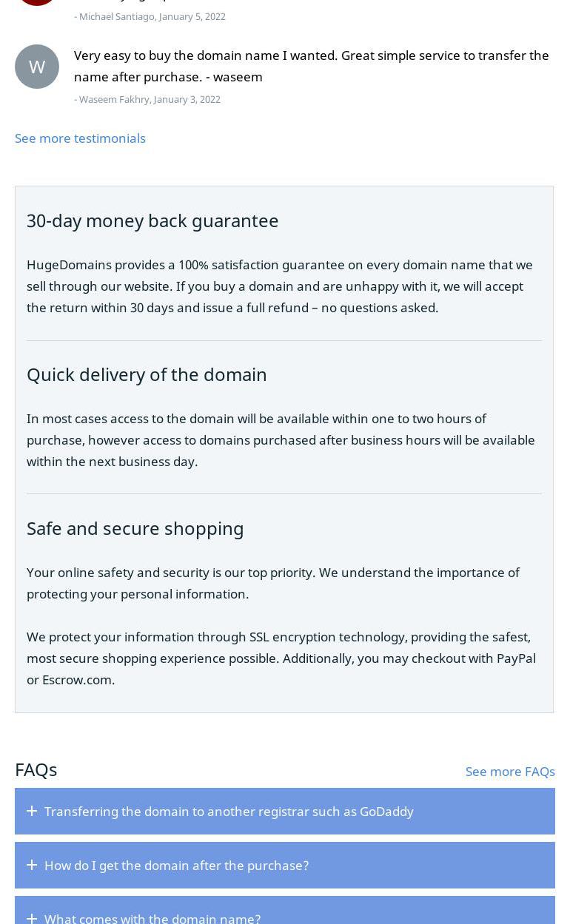
Task: Click the Safe and secure shopping heading
Action: 135,528
